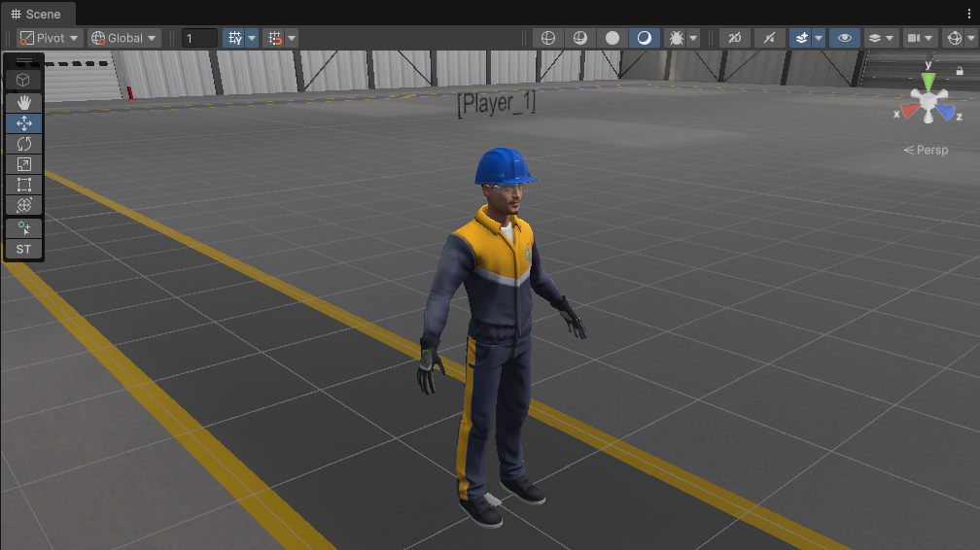Screen dimensions: 980x550
Task: Select the Move tool
Action: [x=24, y=123]
